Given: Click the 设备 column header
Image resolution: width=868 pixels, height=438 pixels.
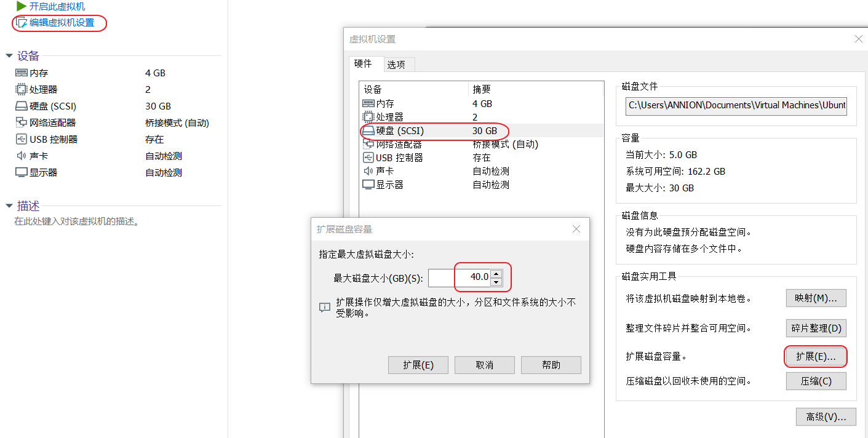Looking at the screenshot, I should [414, 89].
